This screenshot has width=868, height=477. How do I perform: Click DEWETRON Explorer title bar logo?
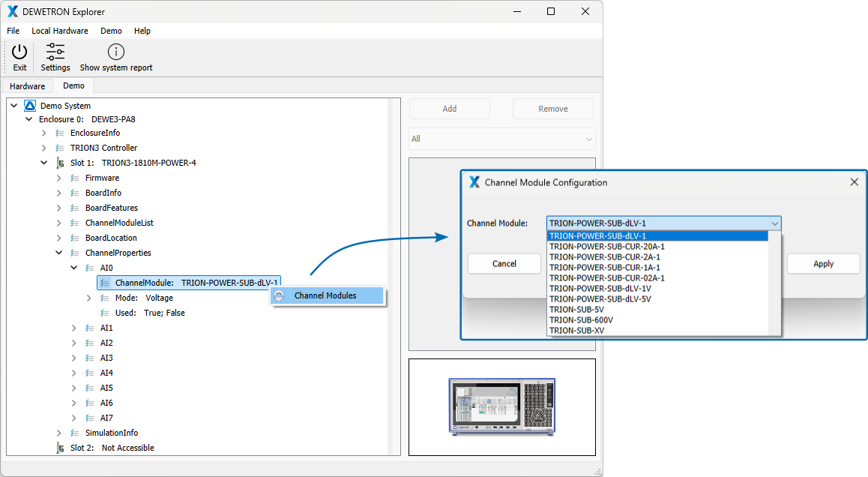12,12
